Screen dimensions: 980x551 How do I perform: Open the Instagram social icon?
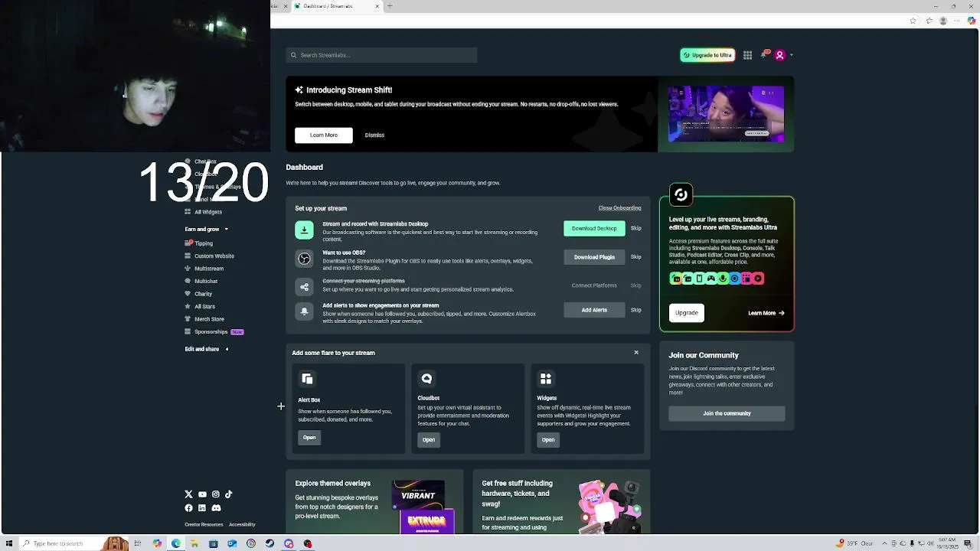click(216, 494)
